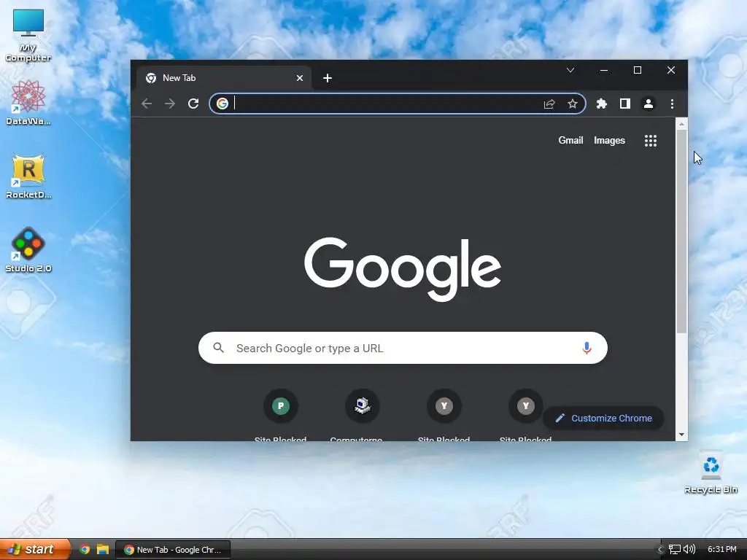The image size is (747, 560).
Task: Click the browser back arrow
Action: click(147, 104)
